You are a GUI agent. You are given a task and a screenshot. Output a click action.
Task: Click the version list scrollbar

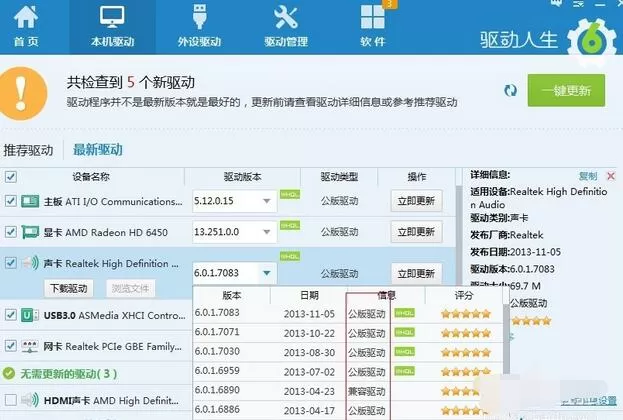(506, 338)
